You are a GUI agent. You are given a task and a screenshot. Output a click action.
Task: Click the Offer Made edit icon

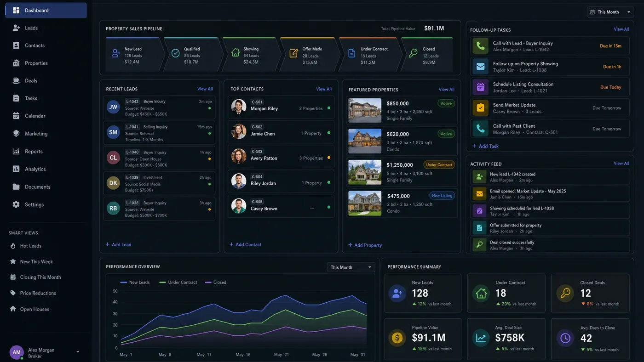(x=293, y=53)
